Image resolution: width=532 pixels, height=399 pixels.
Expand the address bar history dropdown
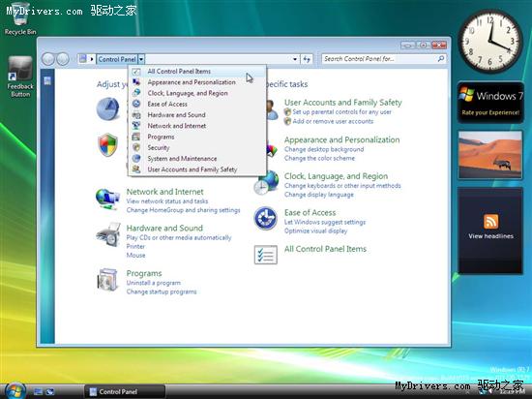pos(295,59)
